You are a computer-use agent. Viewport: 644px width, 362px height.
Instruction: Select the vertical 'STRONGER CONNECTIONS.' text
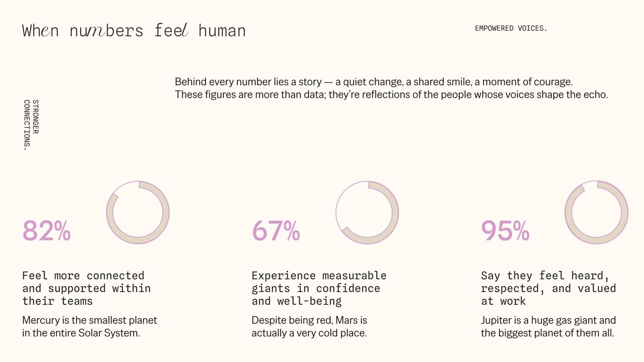[x=31, y=125]
